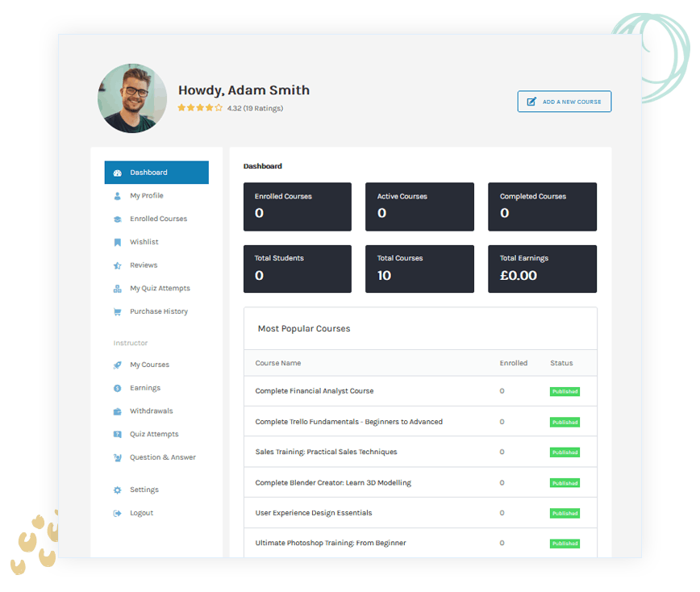Open the Earnings menu item
This screenshot has height=592, width=700.
[x=145, y=388]
